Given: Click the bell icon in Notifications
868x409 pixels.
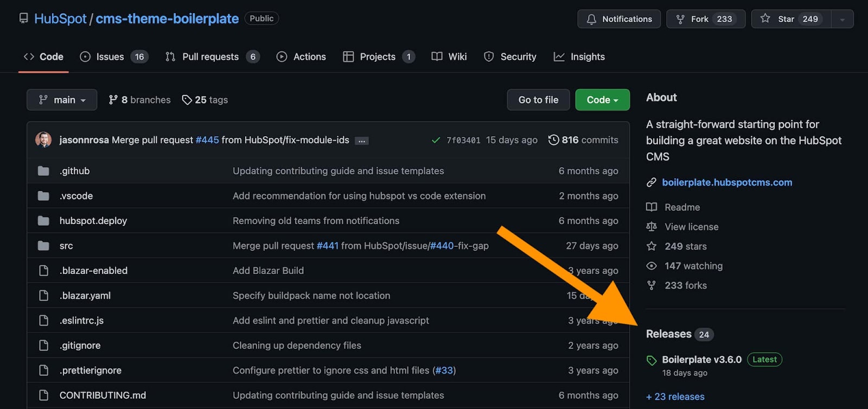Looking at the screenshot, I should [x=591, y=19].
